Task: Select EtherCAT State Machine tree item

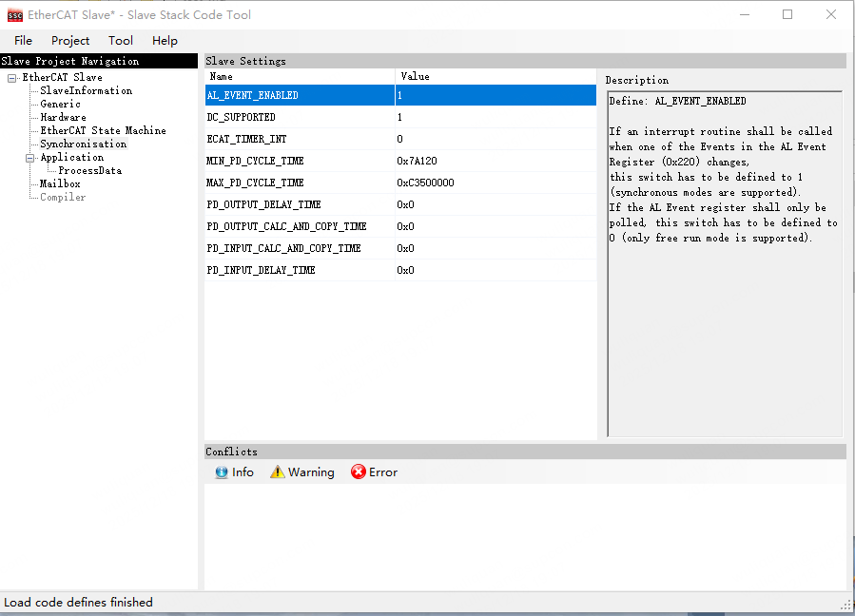Action: pyautogui.click(x=103, y=130)
